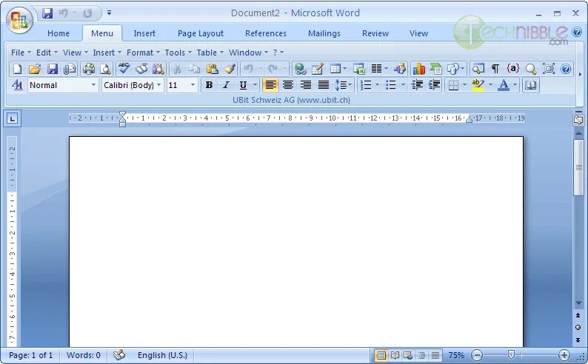The image size is (588, 364).
Task: Click Words: 0 in status bar
Action: [83, 355]
